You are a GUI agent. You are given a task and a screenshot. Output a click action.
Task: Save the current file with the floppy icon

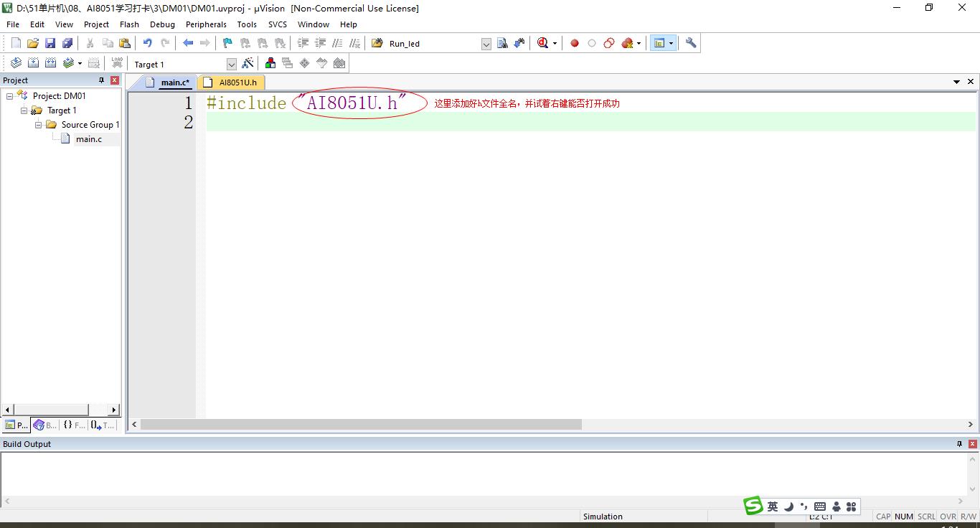pyautogui.click(x=50, y=43)
